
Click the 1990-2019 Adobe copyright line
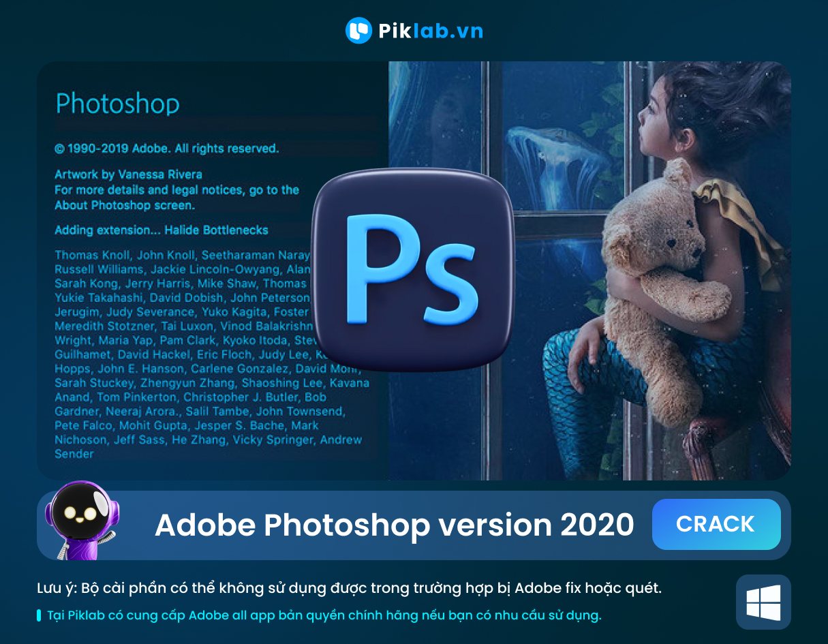pos(166,148)
